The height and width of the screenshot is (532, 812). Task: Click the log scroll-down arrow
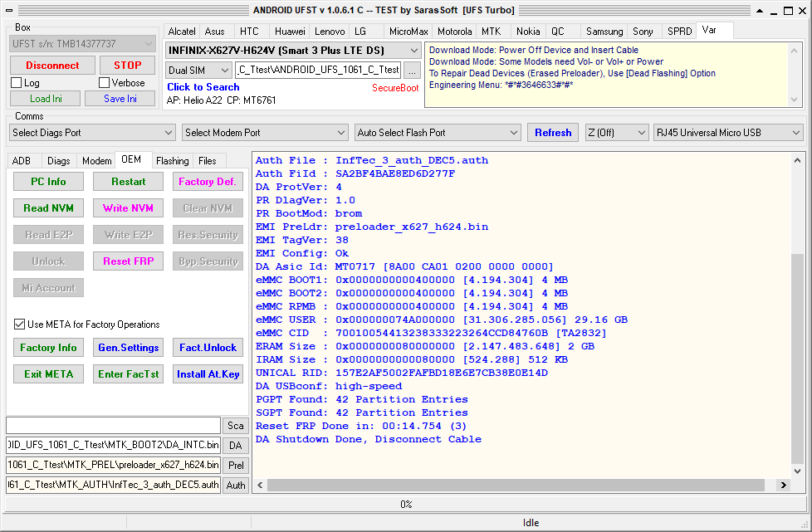tap(798, 471)
